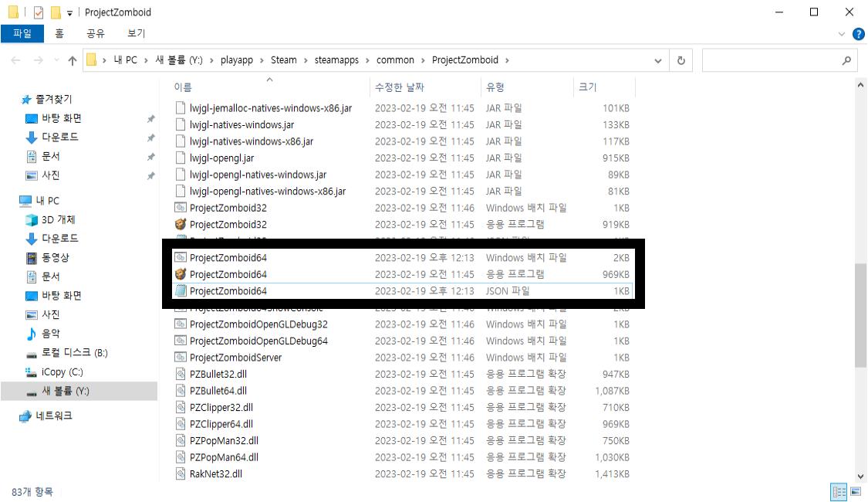Click the back navigation arrow

[x=15, y=60]
